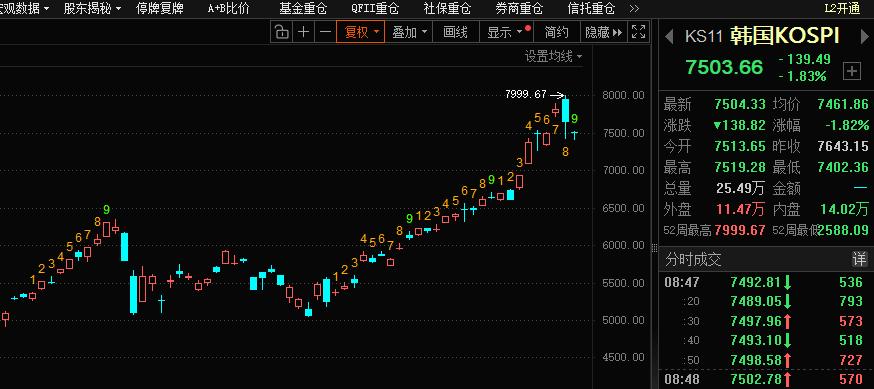Image resolution: width=874 pixels, height=389 pixels.
Task: Select the 08:47 trade row at 7492.81
Action: (x=765, y=283)
